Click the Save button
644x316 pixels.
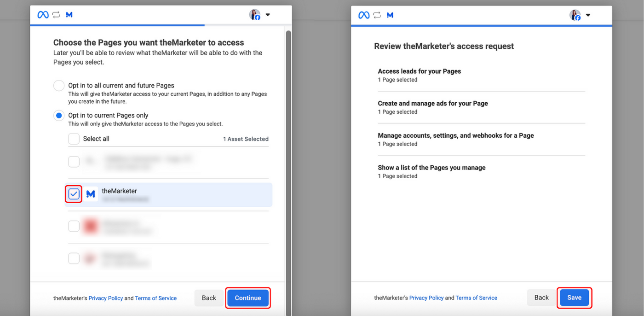click(x=575, y=298)
